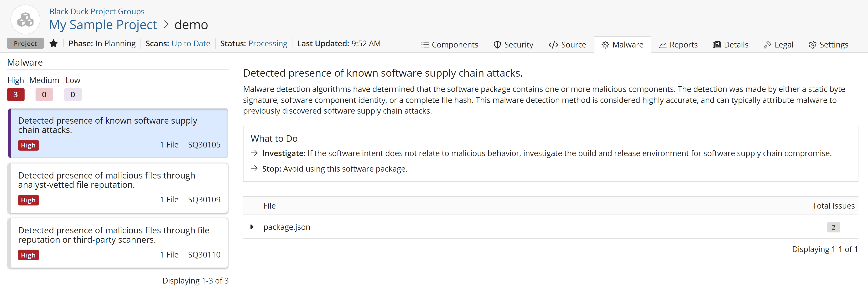The height and width of the screenshot is (289, 868).
Task: Click the Total Issues column header
Action: click(833, 206)
